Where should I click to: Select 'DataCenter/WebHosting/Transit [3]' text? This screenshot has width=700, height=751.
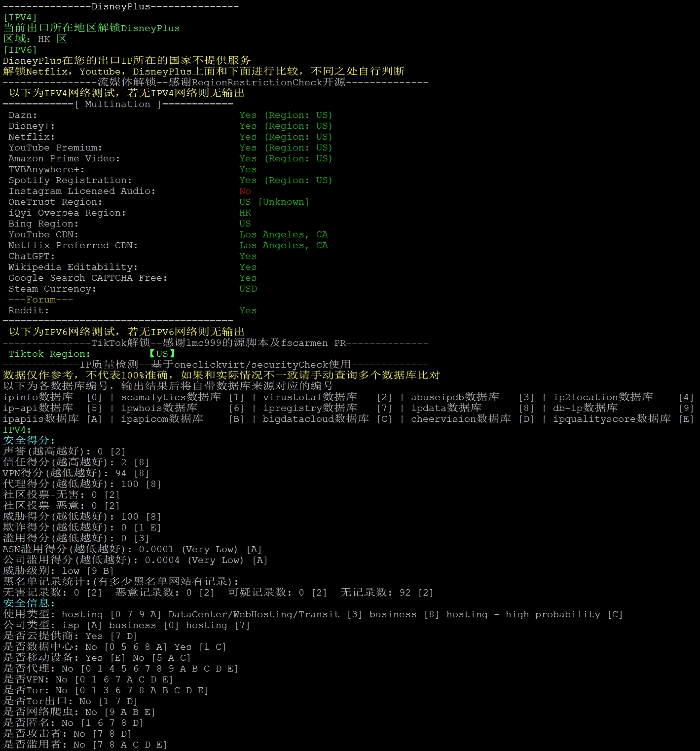coord(265,614)
